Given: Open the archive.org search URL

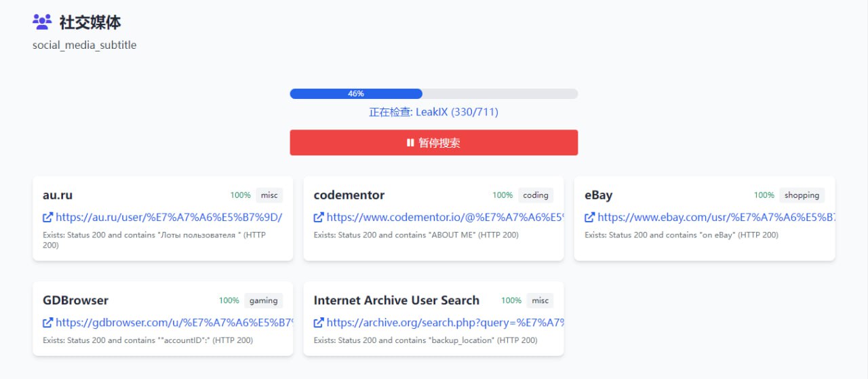Looking at the screenshot, I should (445, 323).
